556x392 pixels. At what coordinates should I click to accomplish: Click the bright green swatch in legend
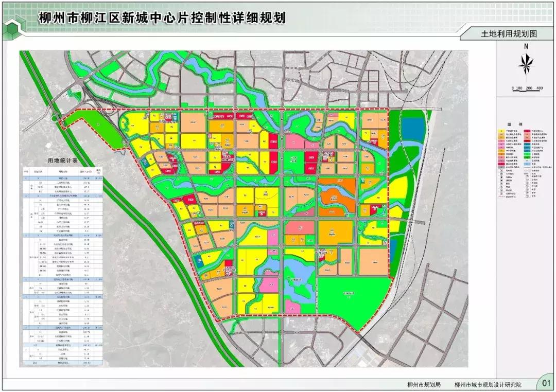528,154
